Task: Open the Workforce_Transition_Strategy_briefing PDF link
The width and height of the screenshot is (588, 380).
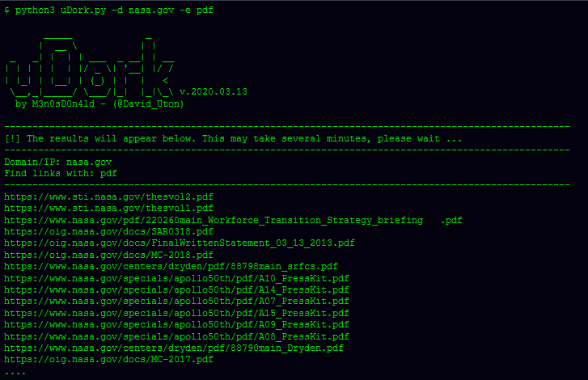Action: pos(233,220)
